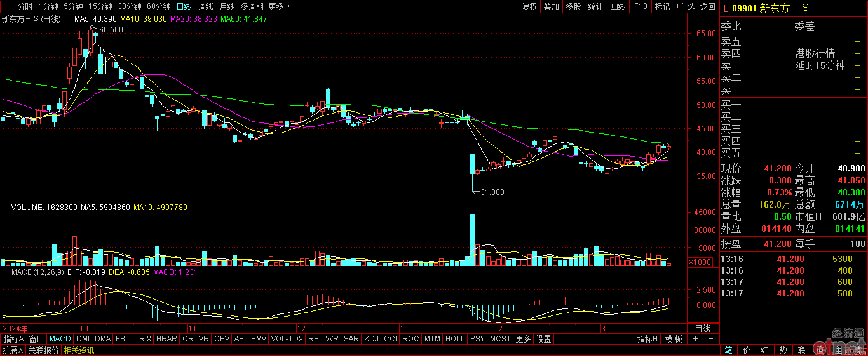Select the WR indicator tab
The width and height of the screenshot is (868, 356).
[x=332, y=339]
